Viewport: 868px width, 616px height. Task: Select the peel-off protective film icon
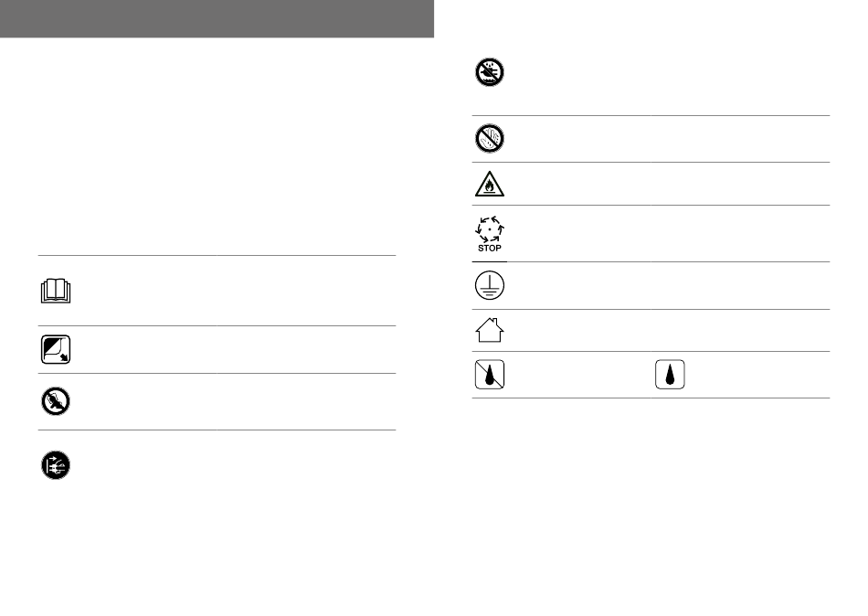[x=56, y=349]
